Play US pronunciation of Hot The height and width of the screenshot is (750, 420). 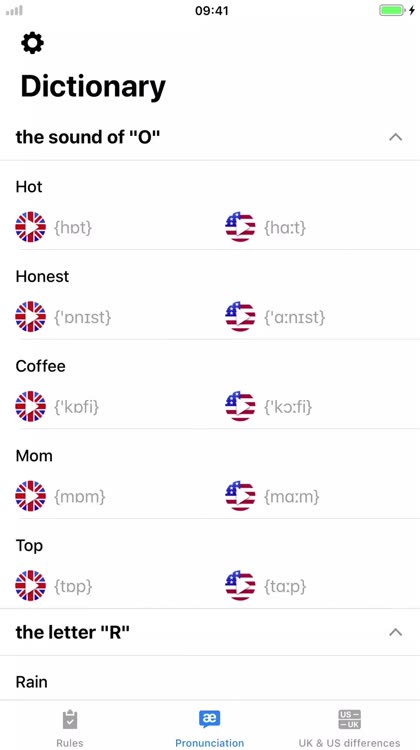click(240, 227)
